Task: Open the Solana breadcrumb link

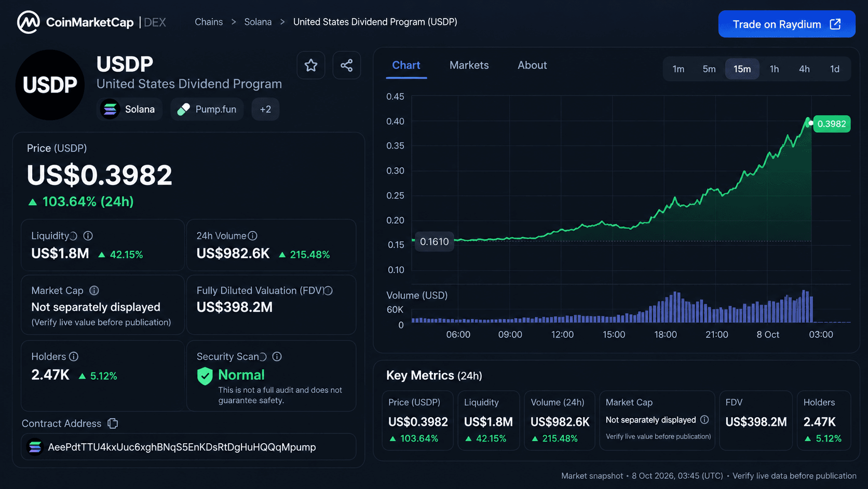Action: pyautogui.click(x=258, y=22)
